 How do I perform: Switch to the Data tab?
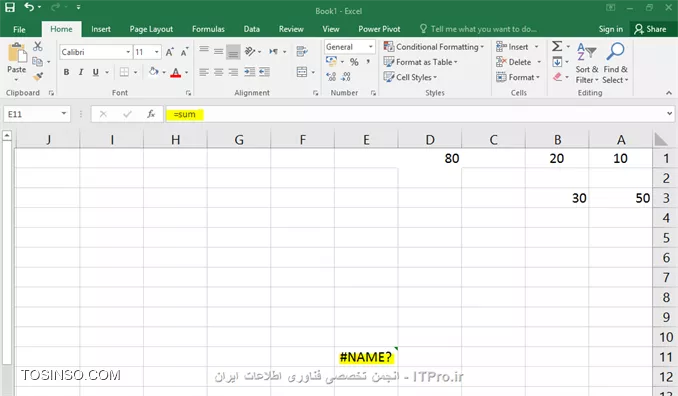pos(252,29)
